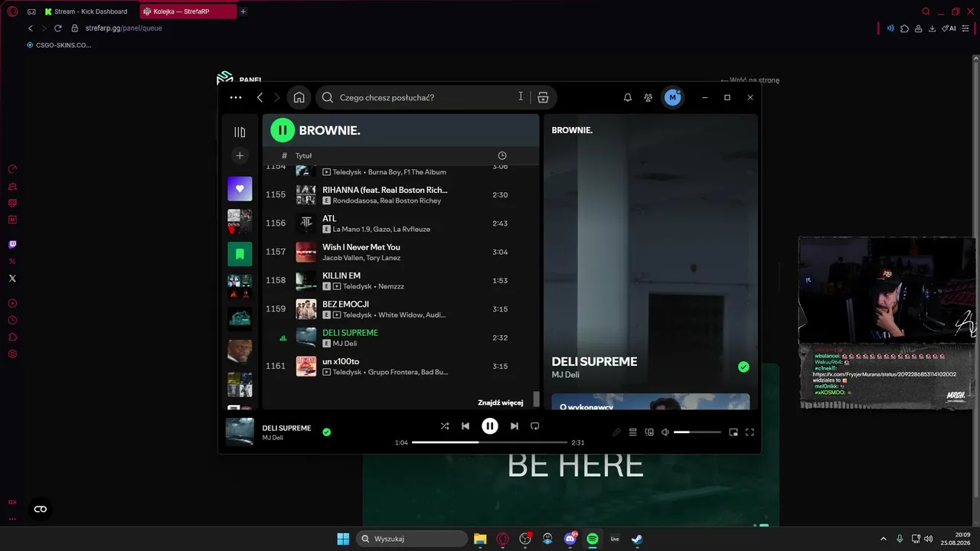The image size is (980, 551).
Task: Toggle saved checkmark in Now Playing panel
Action: point(743,367)
